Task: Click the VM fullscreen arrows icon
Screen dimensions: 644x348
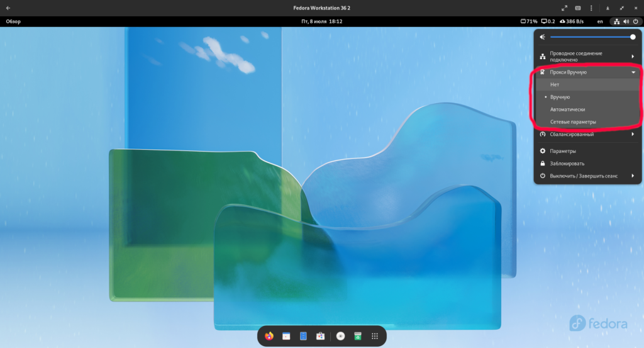Action: 564,8
